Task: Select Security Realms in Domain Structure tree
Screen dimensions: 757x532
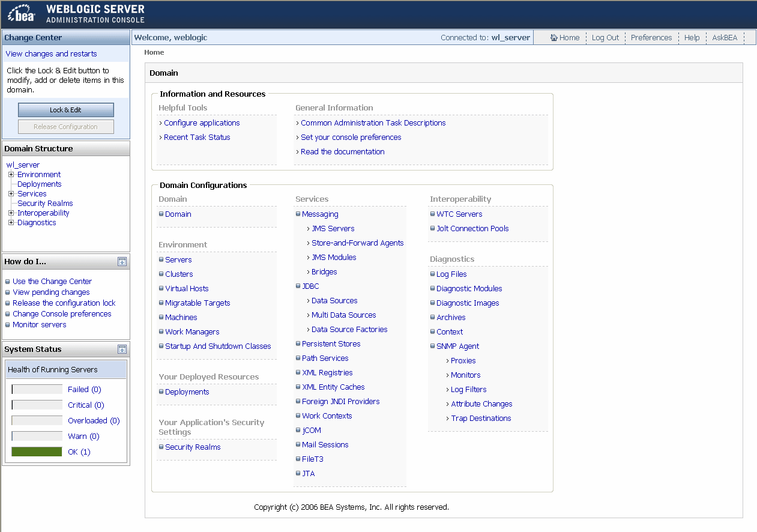Action: [45, 204]
